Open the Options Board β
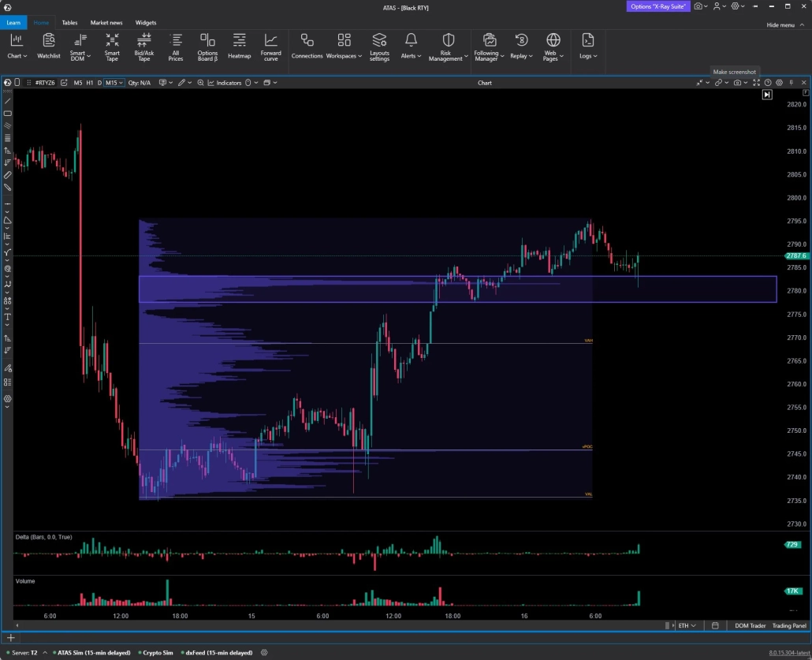The width and height of the screenshot is (812, 660). click(x=207, y=47)
